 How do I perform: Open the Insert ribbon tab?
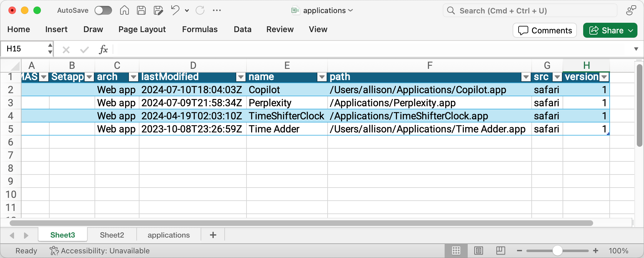[56, 29]
